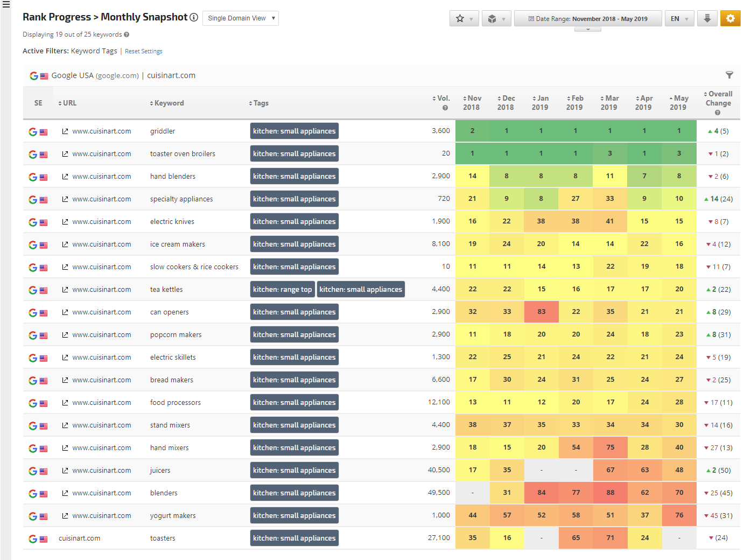Screen dimensions: 751x560
Task: Click the table filter funnel icon
Action: [x=729, y=75]
